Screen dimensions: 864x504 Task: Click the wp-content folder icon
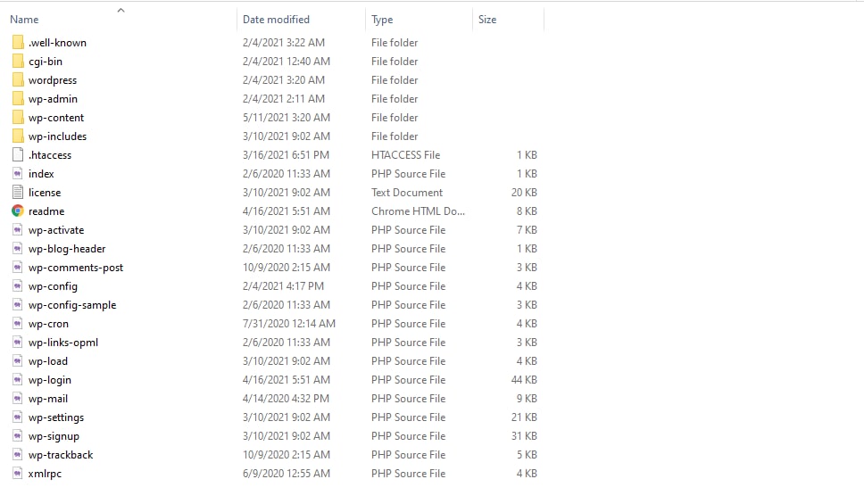click(18, 118)
